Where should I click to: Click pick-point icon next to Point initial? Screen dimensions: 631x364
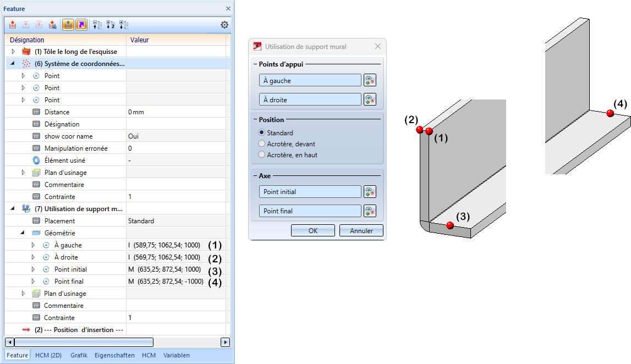(370, 191)
